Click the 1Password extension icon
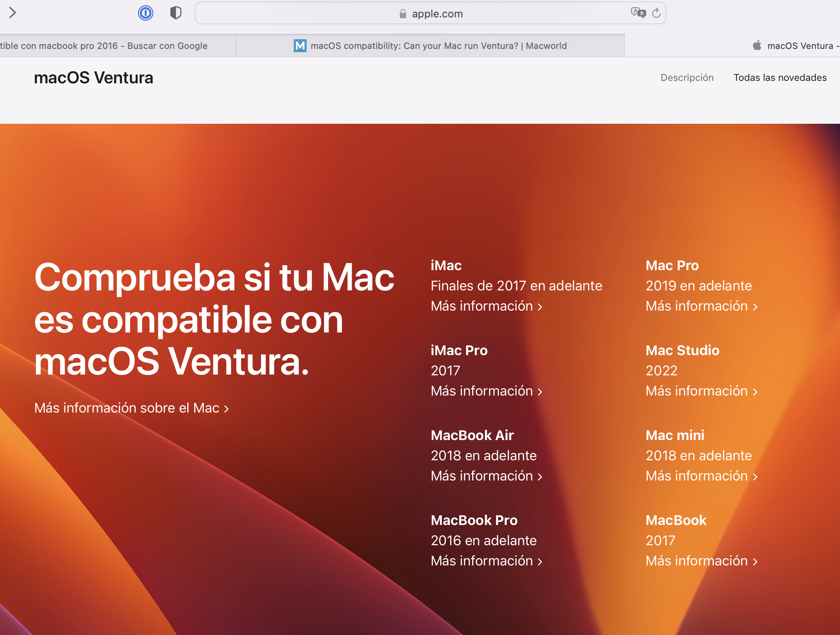The height and width of the screenshot is (635, 840). (146, 13)
